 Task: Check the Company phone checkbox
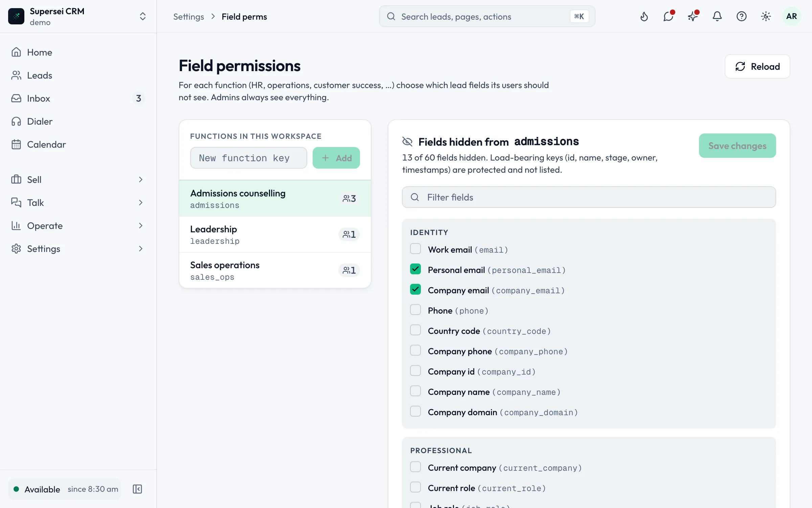pyautogui.click(x=415, y=351)
